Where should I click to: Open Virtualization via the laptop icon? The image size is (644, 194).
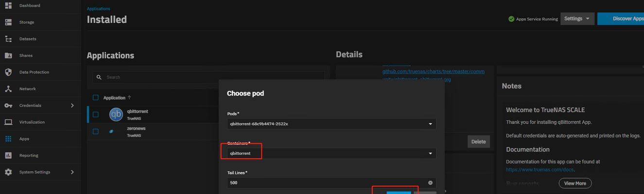[8, 122]
